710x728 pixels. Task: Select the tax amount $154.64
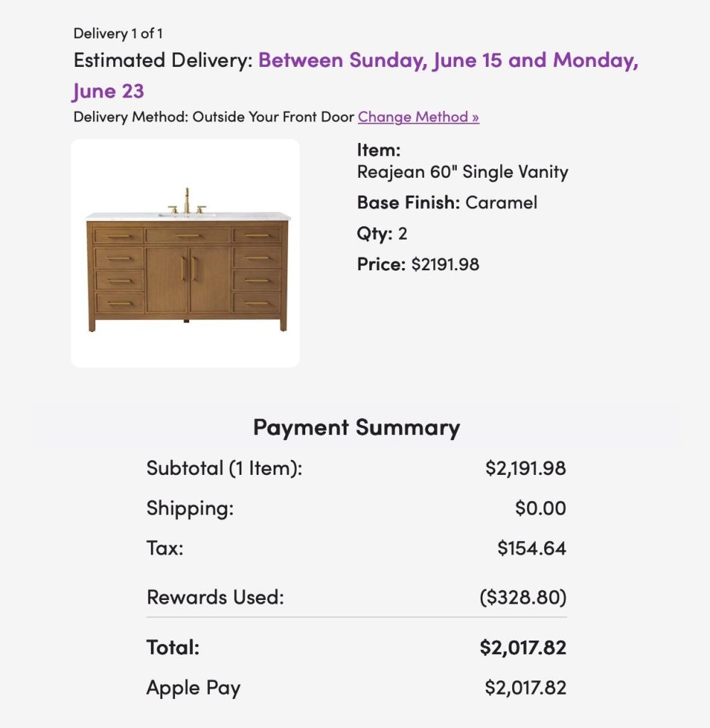[531, 548]
